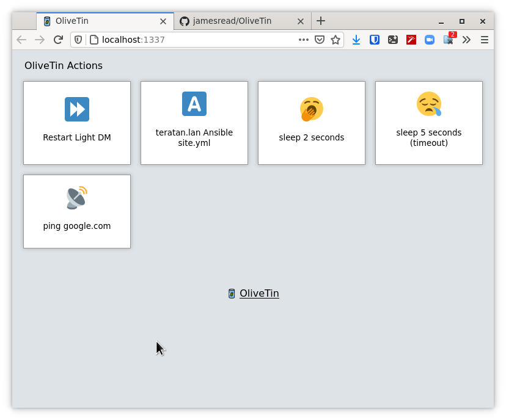The width and height of the screenshot is (506, 420).
Task: Launch the Zoom extension icon
Action: pyautogui.click(x=430, y=40)
